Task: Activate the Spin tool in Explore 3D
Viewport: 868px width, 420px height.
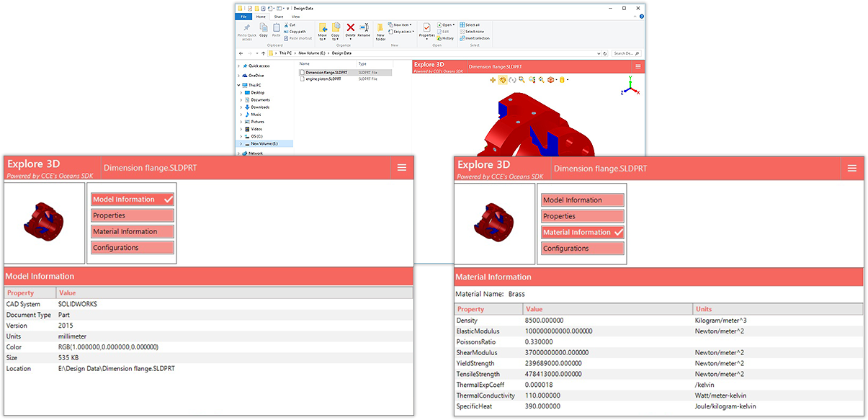Action: (x=511, y=80)
